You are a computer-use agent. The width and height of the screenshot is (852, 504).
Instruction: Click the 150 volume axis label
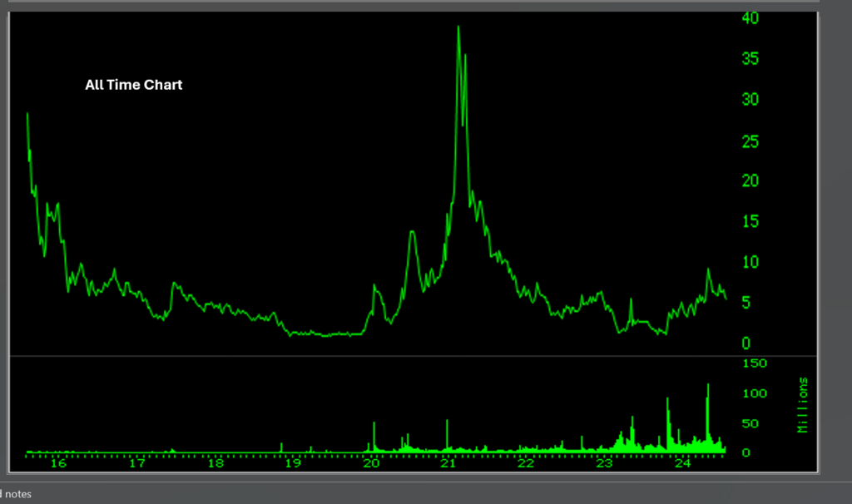click(x=755, y=363)
